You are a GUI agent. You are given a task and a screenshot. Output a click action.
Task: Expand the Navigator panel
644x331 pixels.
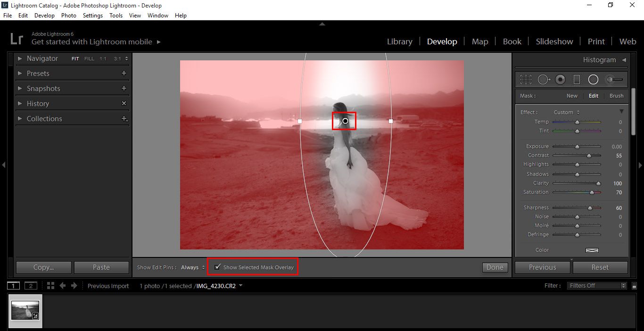point(20,58)
